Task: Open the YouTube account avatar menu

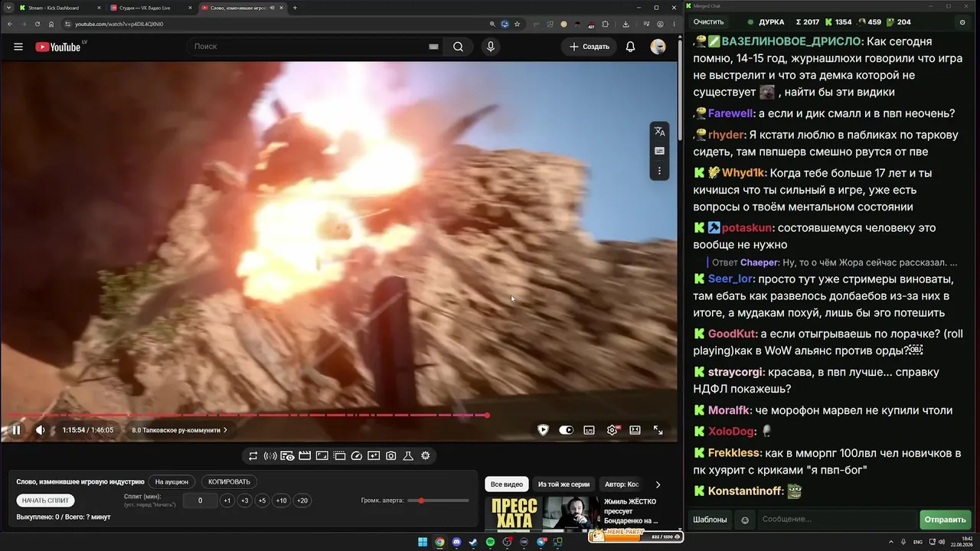Action: 658,47
